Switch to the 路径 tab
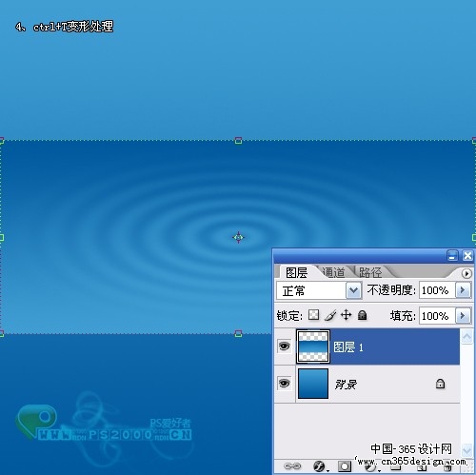 [x=370, y=272]
